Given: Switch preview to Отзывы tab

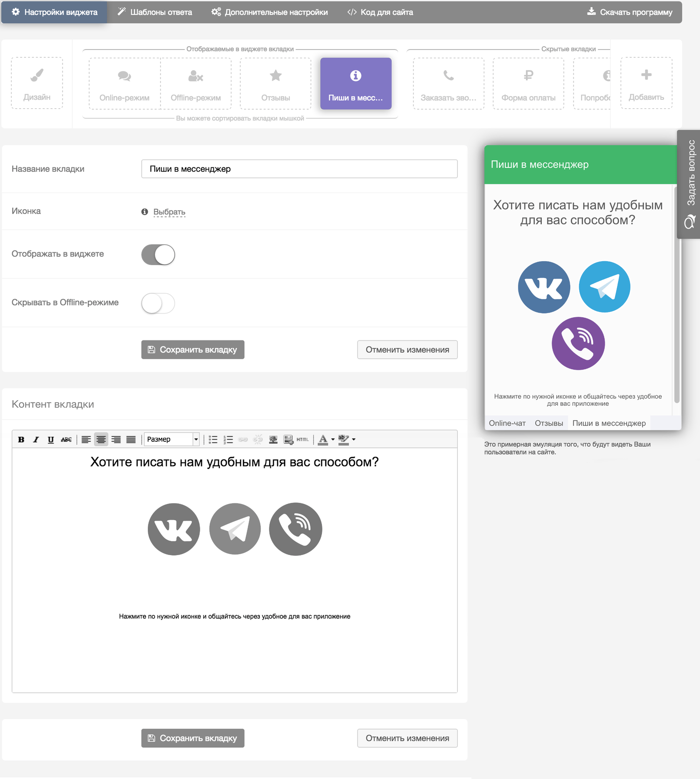Looking at the screenshot, I should pos(549,423).
